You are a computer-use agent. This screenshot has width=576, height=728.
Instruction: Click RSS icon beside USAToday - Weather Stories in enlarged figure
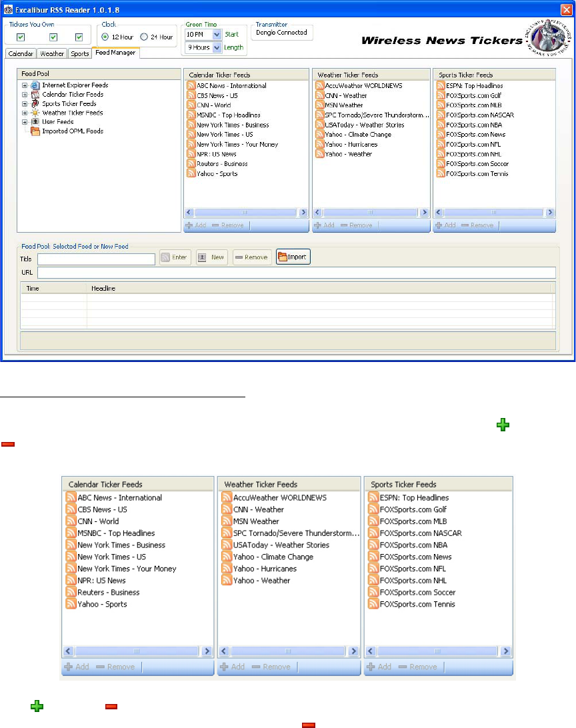click(x=227, y=545)
